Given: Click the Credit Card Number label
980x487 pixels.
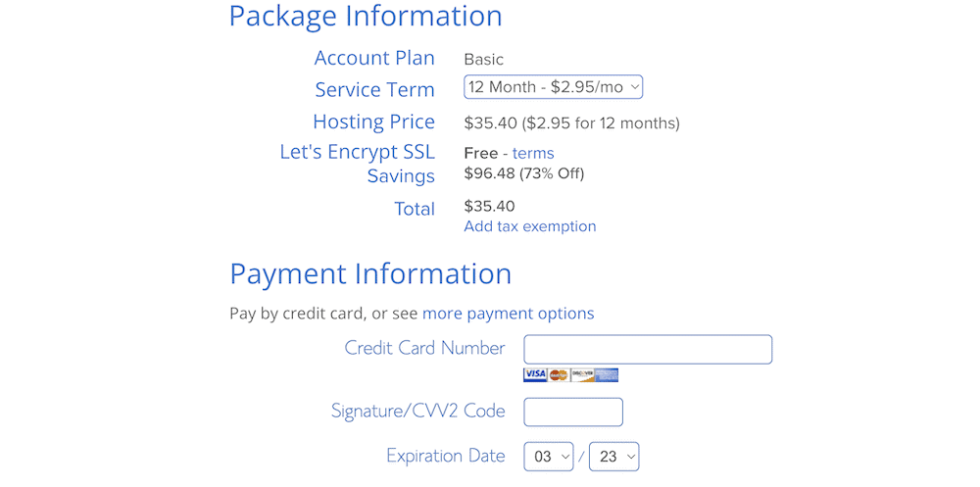Looking at the screenshot, I should point(424,348).
